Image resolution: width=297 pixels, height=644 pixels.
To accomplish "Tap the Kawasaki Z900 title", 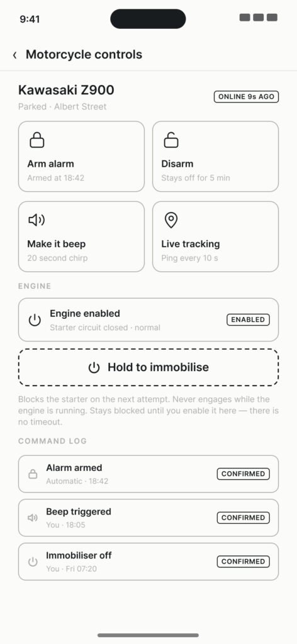I will click(66, 90).
